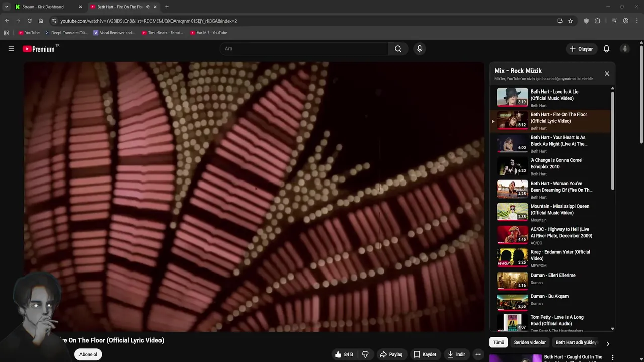The width and height of the screenshot is (644, 362).
Task: Play Kıraç - Endamın Yeter video
Action: tap(550, 258)
